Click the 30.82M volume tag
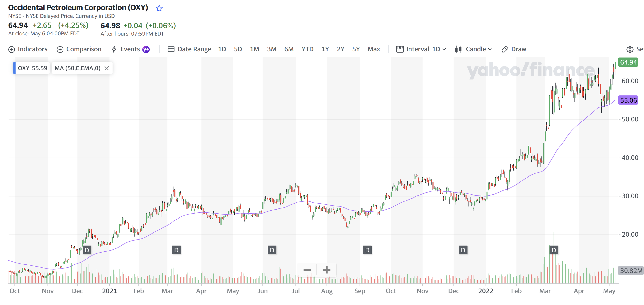This screenshot has width=644, height=305. (631, 271)
